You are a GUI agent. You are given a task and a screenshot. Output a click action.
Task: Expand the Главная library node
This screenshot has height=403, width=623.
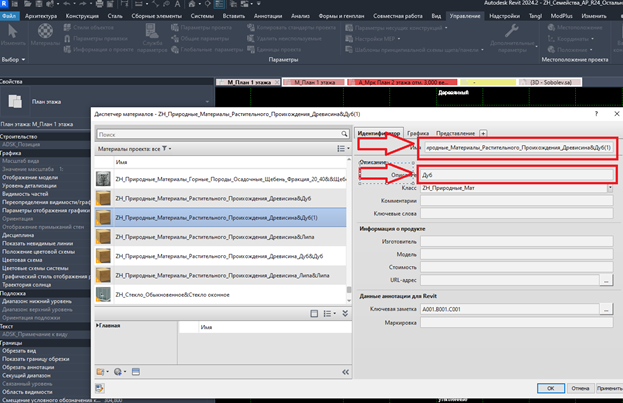tap(97, 326)
